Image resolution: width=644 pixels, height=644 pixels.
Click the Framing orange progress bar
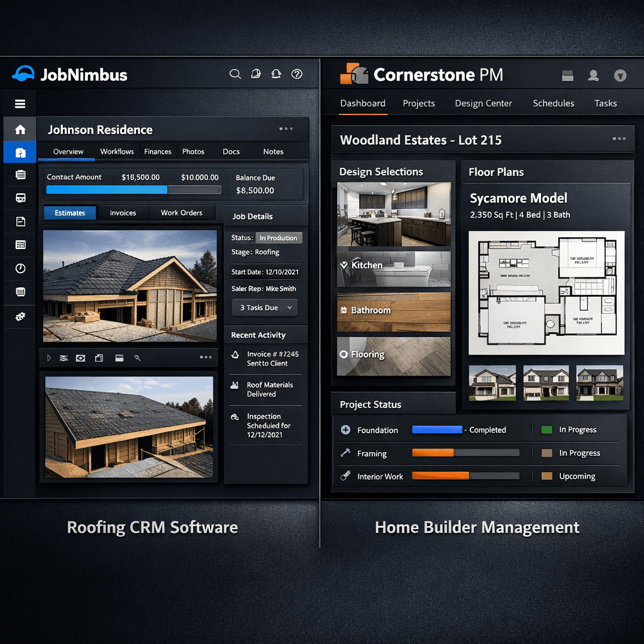(466, 453)
